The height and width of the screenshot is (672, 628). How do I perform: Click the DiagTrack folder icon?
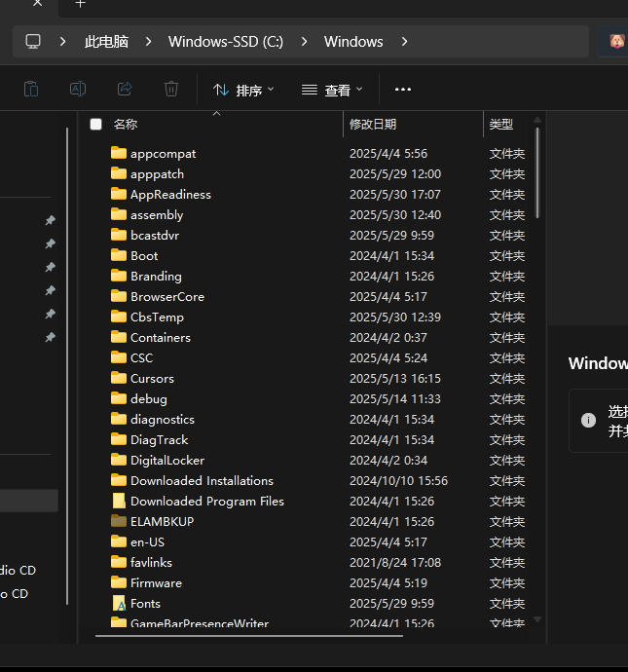click(x=119, y=439)
